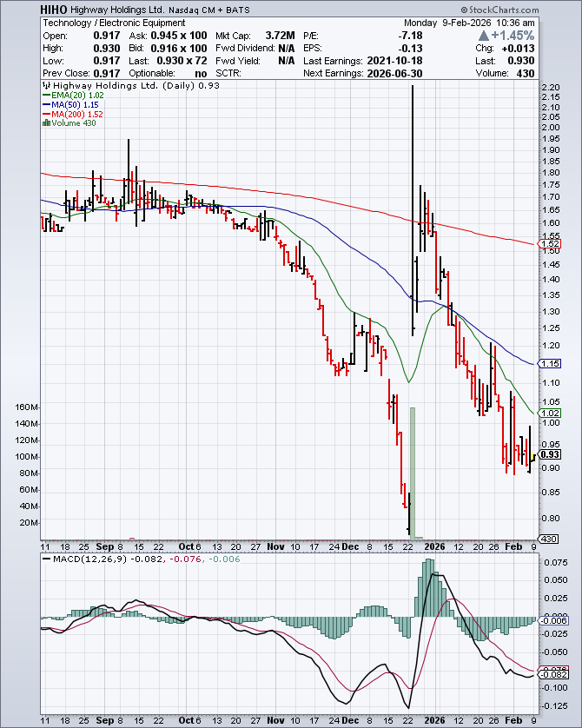Click the Last value 0.930 x 72
This screenshot has width=582, height=728.
[182, 61]
